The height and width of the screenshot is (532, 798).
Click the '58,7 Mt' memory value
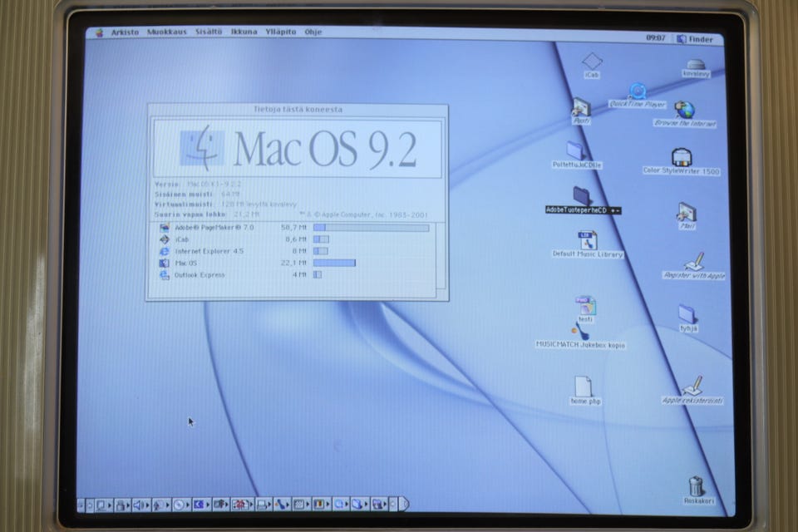click(293, 228)
